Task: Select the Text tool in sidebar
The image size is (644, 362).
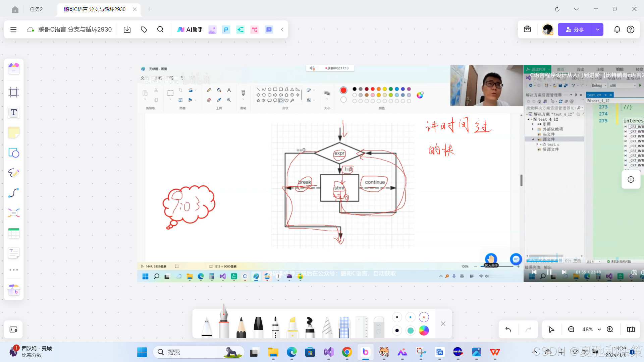Action: tap(14, 113)
